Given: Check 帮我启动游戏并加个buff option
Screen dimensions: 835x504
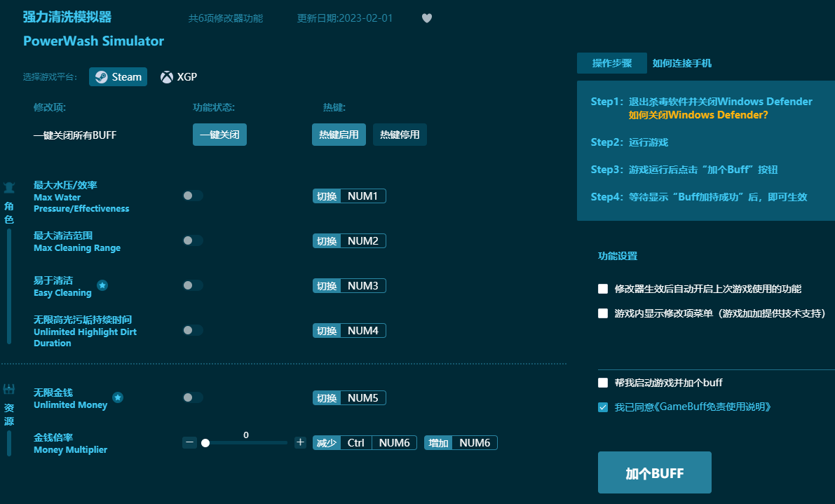Looking at the screenshot, I should [x=603, y=383].
